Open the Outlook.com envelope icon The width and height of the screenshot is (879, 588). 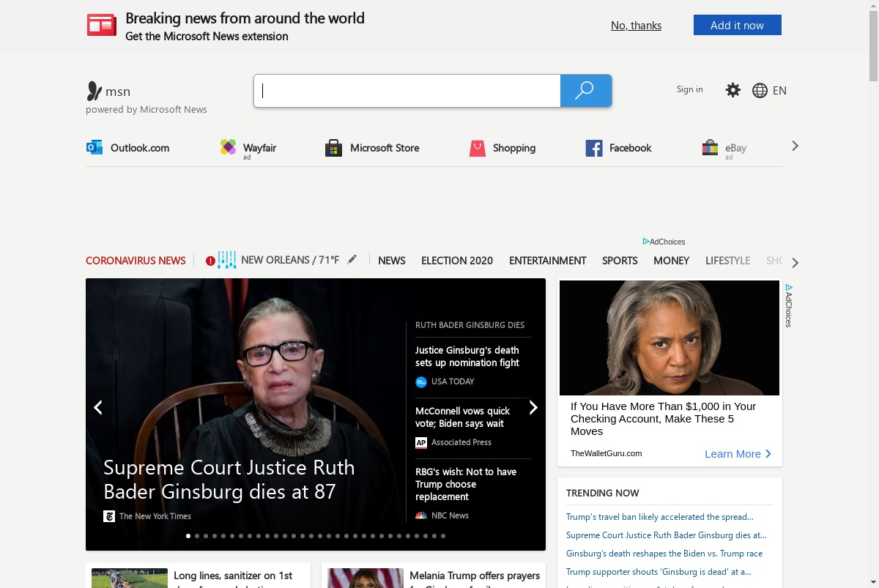coord(94,147)
